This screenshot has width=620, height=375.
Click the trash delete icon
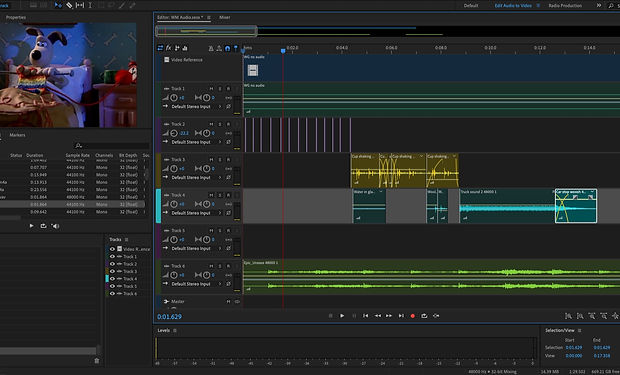pyautogui.click(x=97, y=360)
